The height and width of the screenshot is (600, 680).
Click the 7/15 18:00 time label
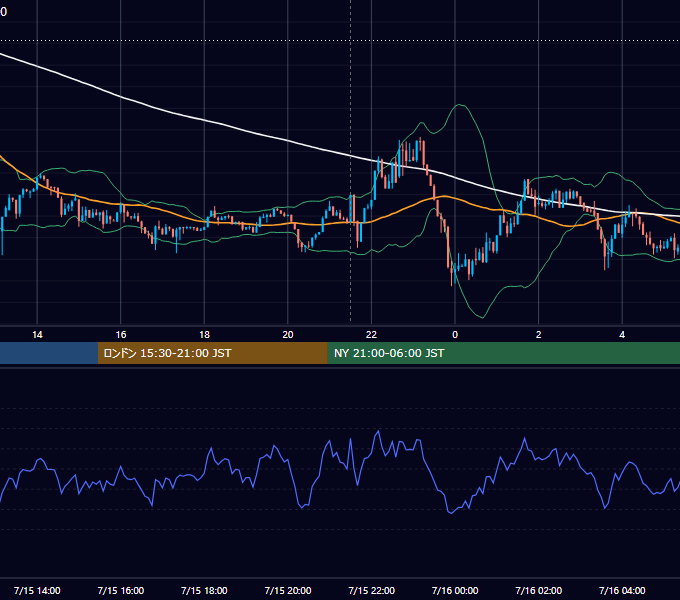204,590
